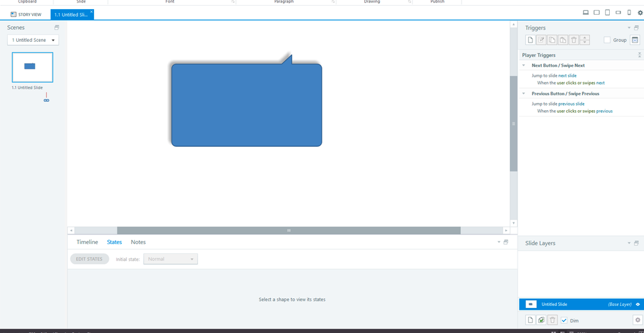Select the desktop view device icon
This screenshot has width=644, height=333.
point(585,12)
